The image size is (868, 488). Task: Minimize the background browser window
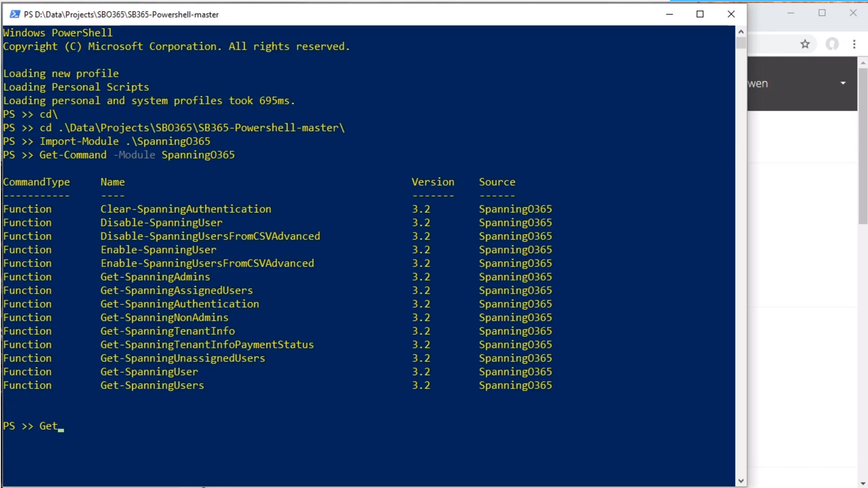pyautogui.click(x=791, y=13)
